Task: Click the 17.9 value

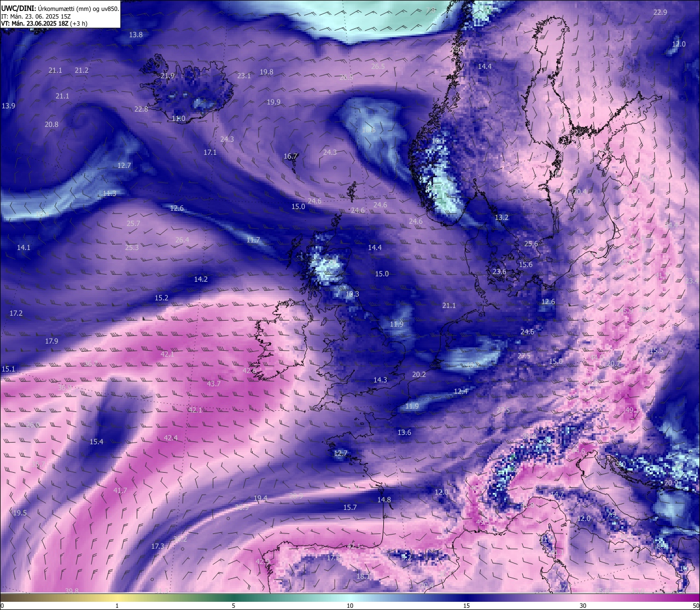Action: (51, 341)
